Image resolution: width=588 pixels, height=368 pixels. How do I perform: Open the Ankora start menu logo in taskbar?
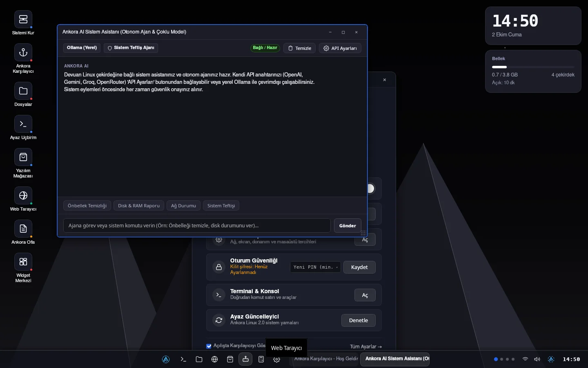pos(166,359)
